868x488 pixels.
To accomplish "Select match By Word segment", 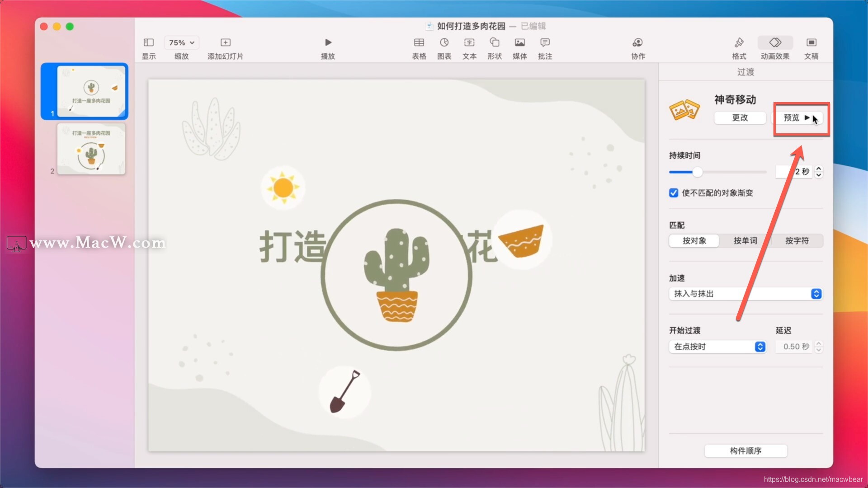I will tap(745, 241).
